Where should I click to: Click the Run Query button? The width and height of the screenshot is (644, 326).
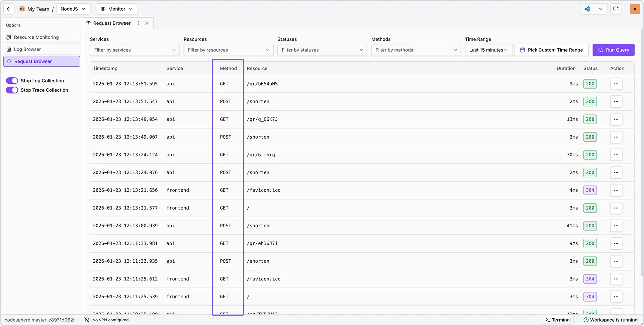click(x=613, y=50)
